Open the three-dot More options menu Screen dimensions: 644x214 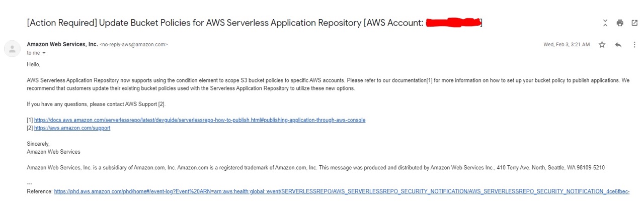click(634, 45)
